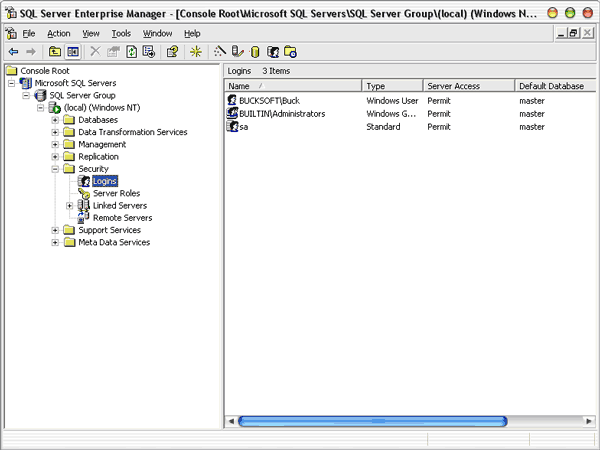Open the Window menu
The width and height of the screenshot is (600, 450).
[157, 34]
